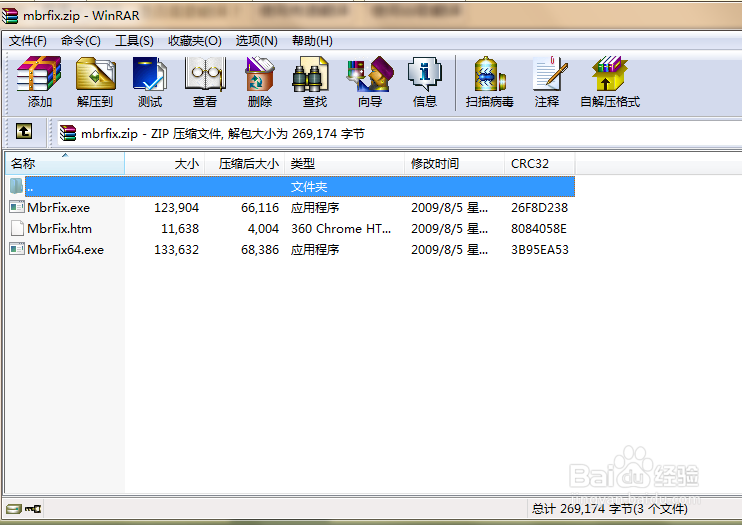Click modified date of MbrFix.htm row

pos(450,229)
